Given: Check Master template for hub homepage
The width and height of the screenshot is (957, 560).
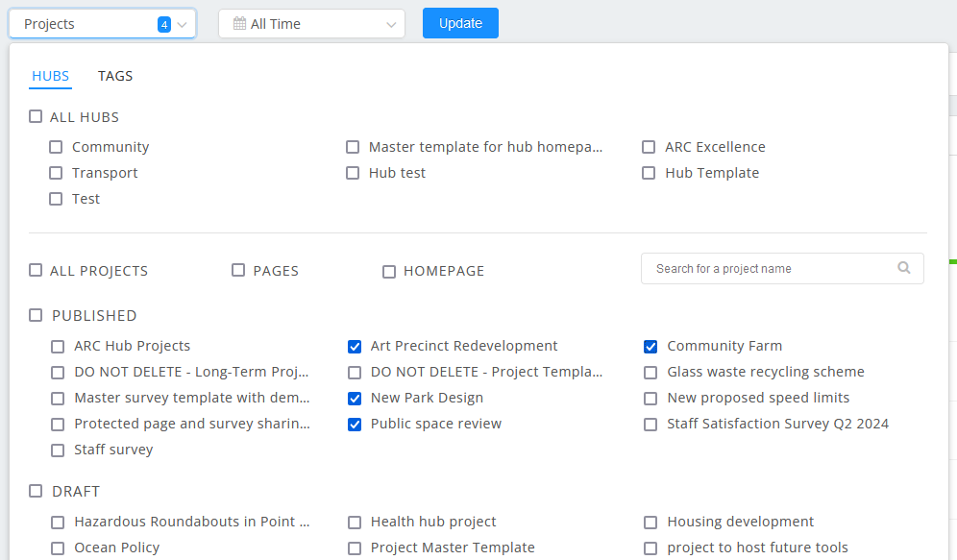Looking at the screenshot, I should 353,147.
